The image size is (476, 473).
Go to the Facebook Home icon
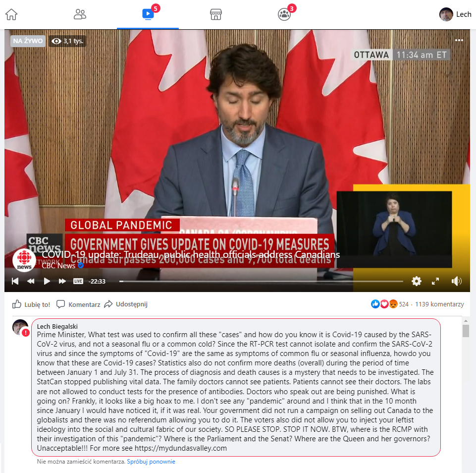[x=11, y=14]
